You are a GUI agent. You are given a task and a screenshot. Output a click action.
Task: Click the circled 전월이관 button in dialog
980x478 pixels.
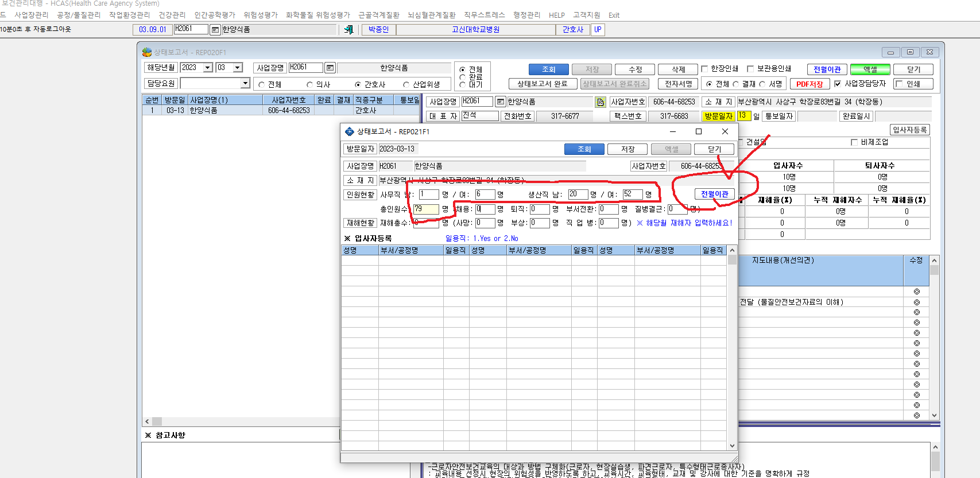pos(714,194)
